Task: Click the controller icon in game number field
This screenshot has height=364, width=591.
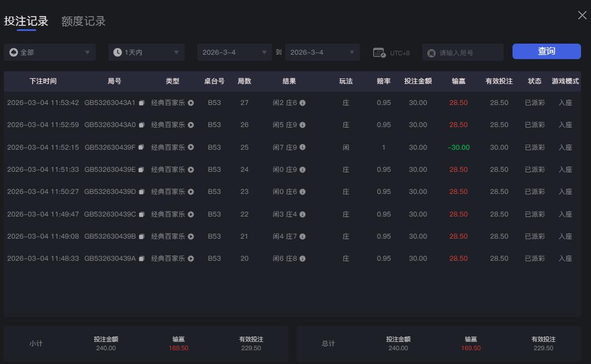Action: tap(432, 52)
